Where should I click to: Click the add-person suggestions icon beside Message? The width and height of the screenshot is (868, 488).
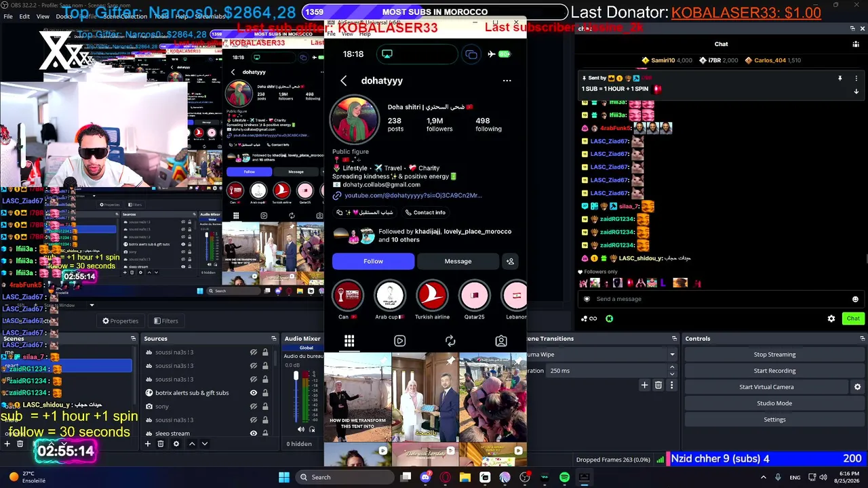click(x=511, y=261)
